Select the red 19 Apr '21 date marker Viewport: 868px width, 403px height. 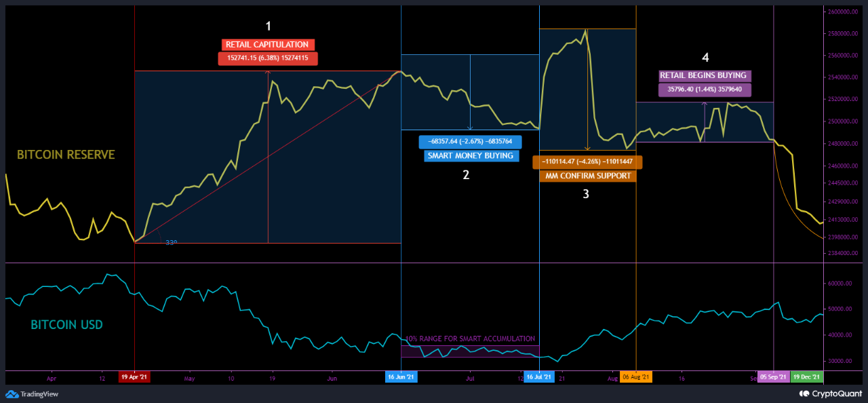click(134, 377)
